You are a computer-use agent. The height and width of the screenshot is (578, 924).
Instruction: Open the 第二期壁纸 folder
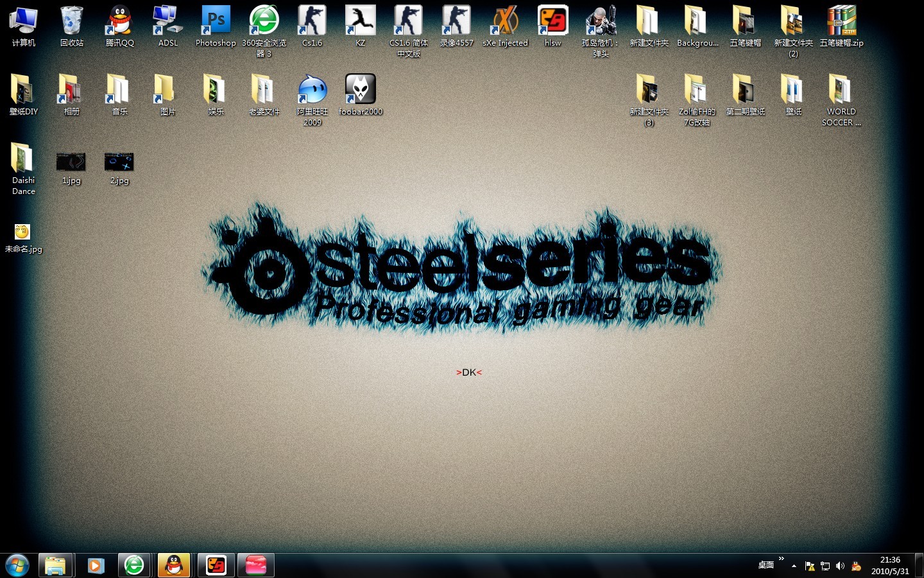tap(746, 95)
